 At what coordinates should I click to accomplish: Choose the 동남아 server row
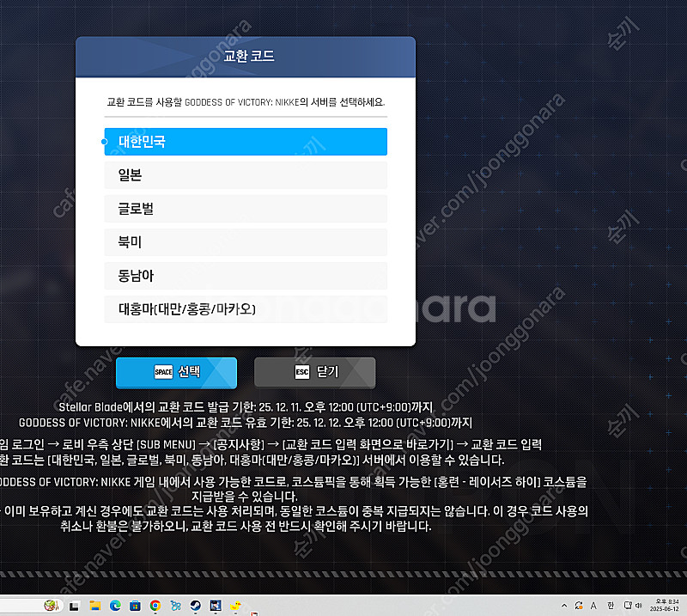coord(246,276)
